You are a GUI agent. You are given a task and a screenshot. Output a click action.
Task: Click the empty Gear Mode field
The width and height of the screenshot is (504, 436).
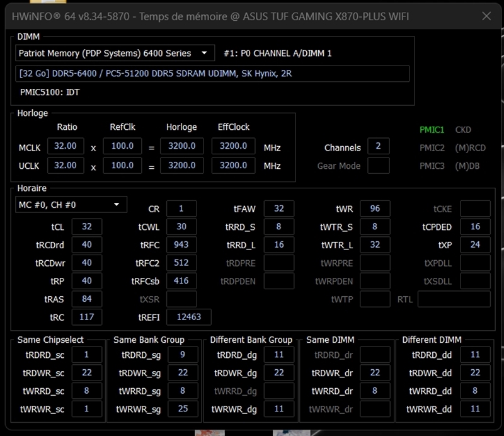378,166
